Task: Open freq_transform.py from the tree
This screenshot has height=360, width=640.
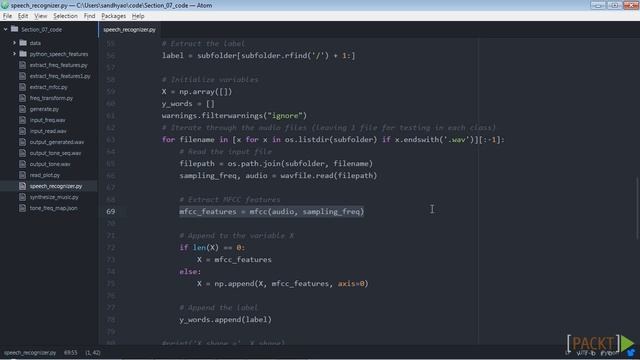Action: point(51,98)
